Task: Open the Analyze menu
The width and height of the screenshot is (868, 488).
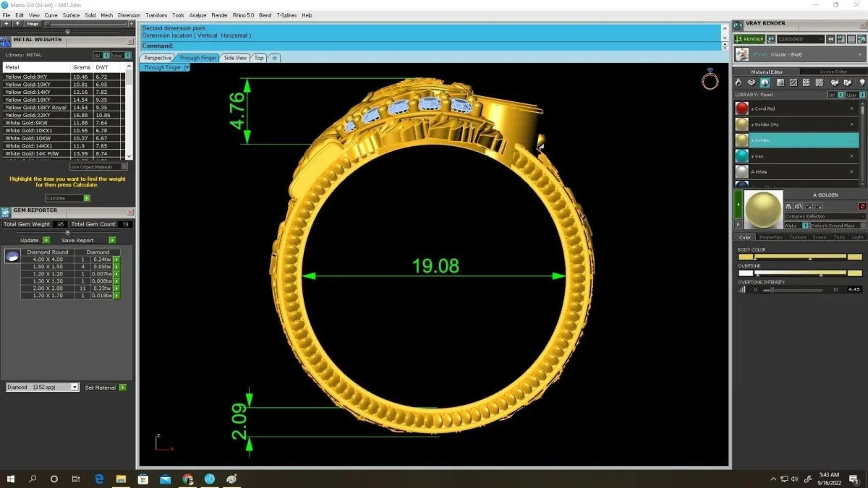Action: coord(197,15)
